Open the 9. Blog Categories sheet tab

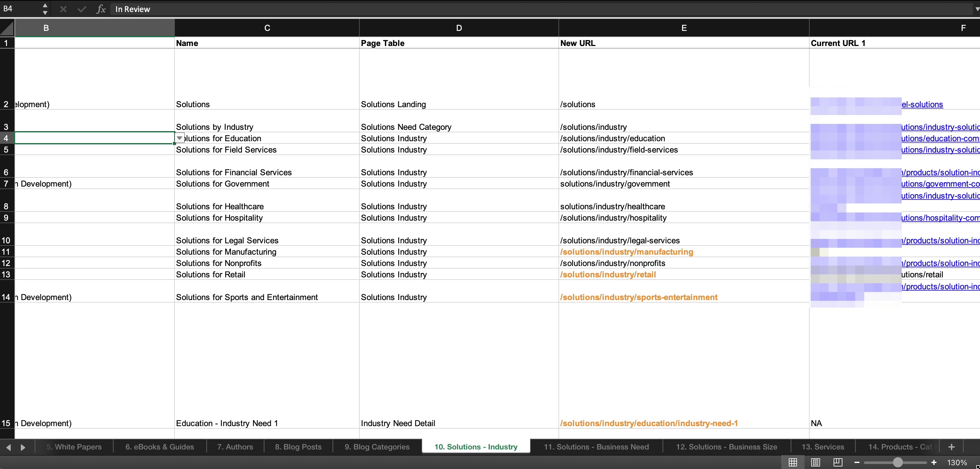click(377, 447)
